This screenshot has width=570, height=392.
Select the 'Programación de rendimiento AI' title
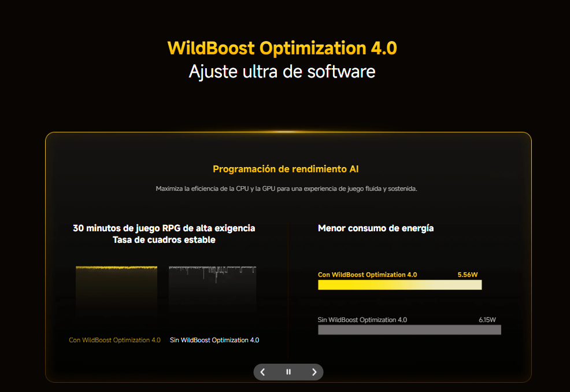286,169
